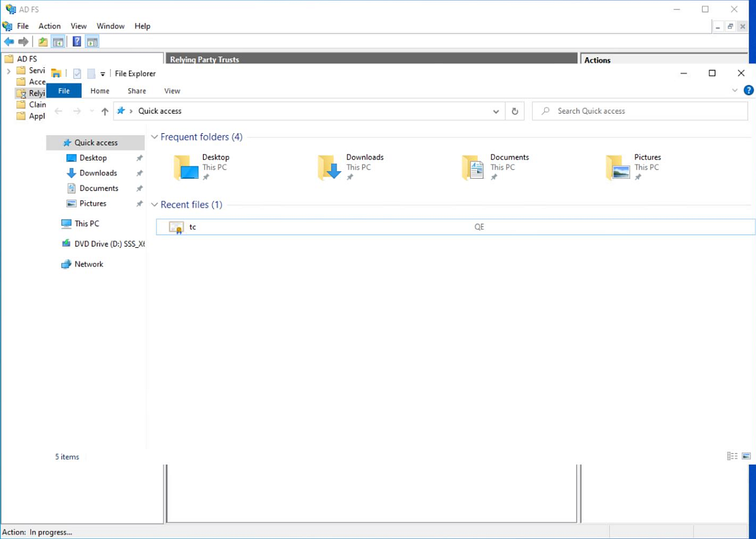Expand the top folder node in the AD FS tree
The image size is (756, 539).
pyautogui.click(x=8, y=70)
